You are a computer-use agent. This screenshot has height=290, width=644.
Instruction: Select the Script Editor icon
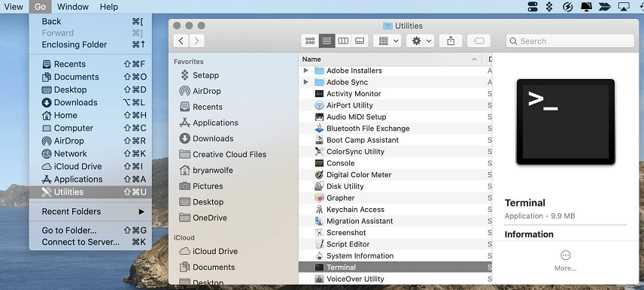(319, 244)
